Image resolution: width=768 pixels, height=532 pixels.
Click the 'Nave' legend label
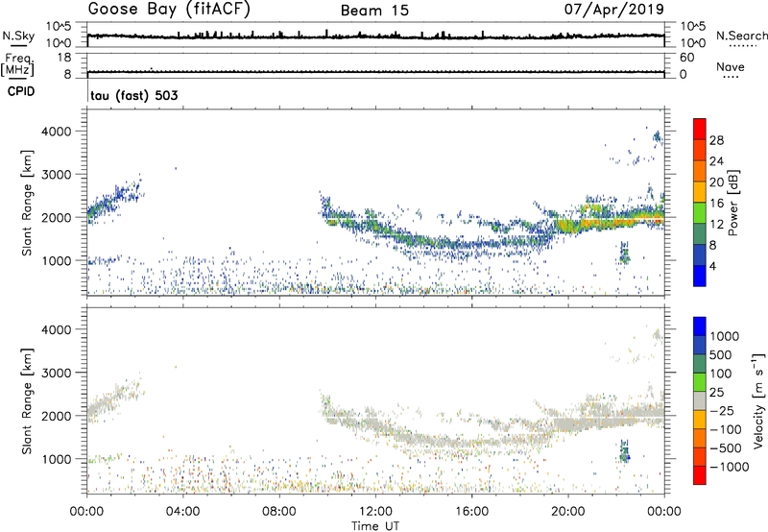[731, 66]
